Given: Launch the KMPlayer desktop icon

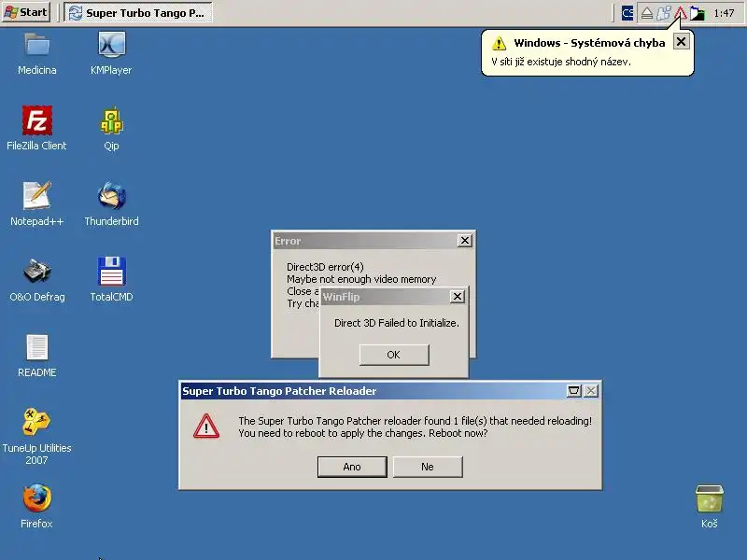Looking at the screenshot, I should 111,44.
